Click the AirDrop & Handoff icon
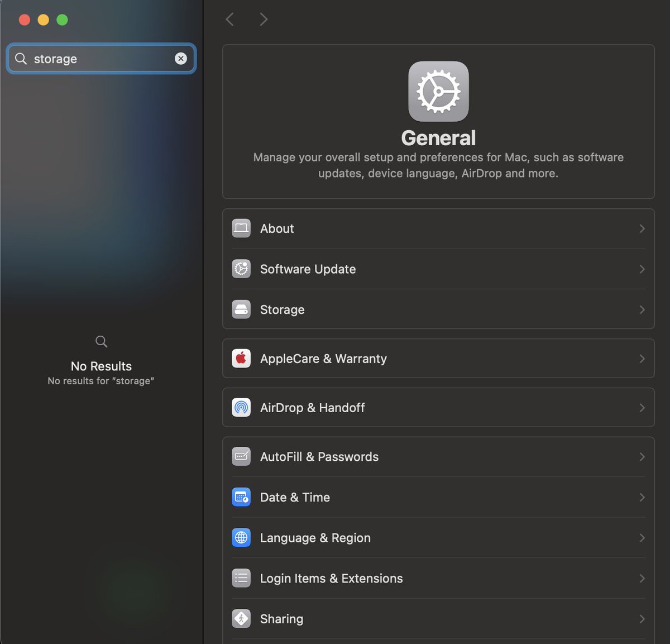 tap(241, 408)
